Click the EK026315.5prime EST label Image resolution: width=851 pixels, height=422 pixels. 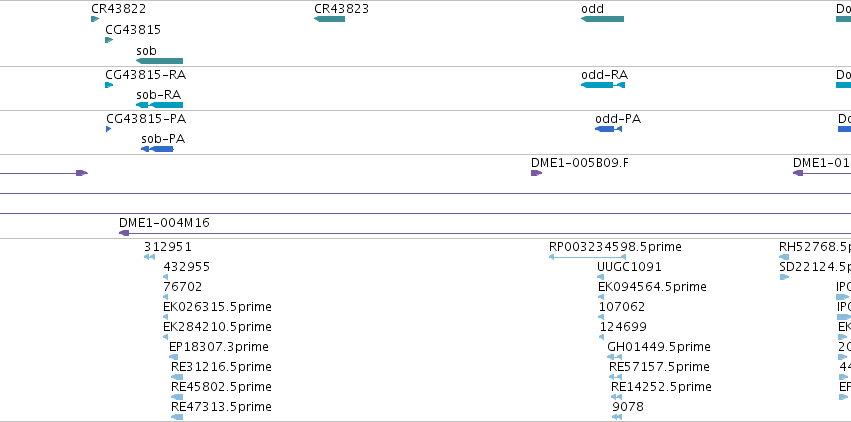(x=217, y=307)
